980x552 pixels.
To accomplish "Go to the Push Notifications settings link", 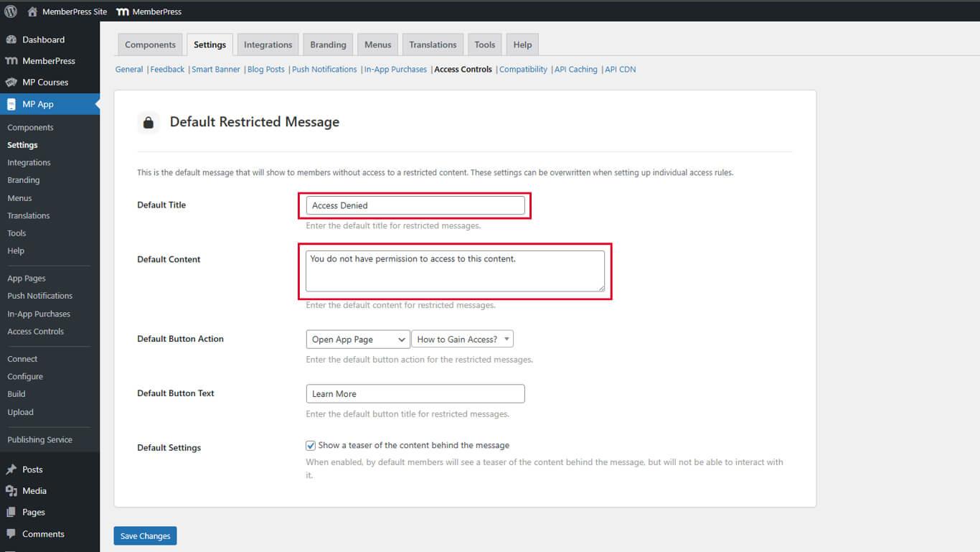I will [x=324, y=70].
